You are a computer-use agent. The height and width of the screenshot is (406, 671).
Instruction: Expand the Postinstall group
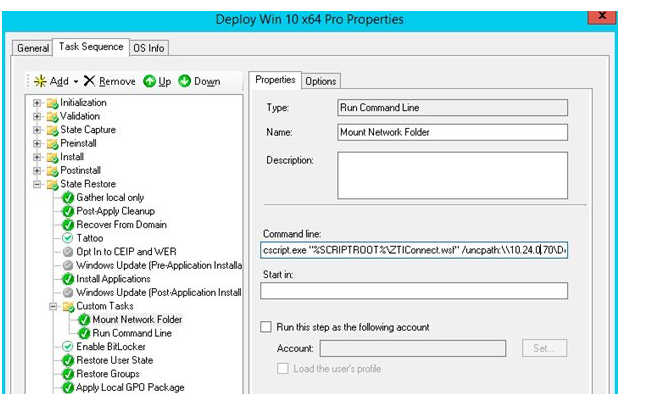[x=37, y=171]
